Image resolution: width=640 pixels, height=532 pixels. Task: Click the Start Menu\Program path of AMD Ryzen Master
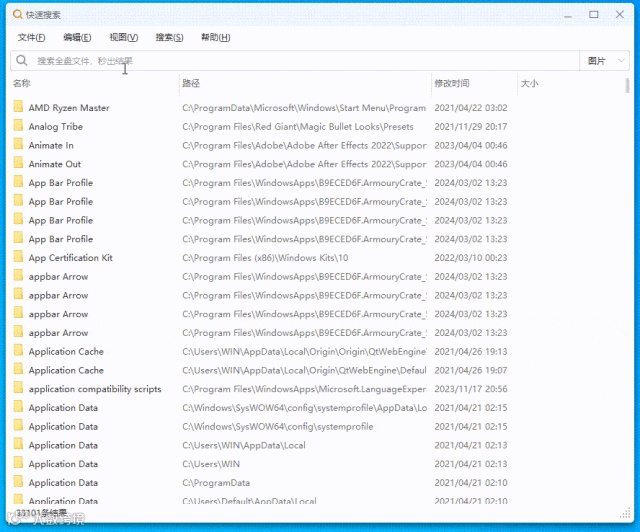pos(304,108)
